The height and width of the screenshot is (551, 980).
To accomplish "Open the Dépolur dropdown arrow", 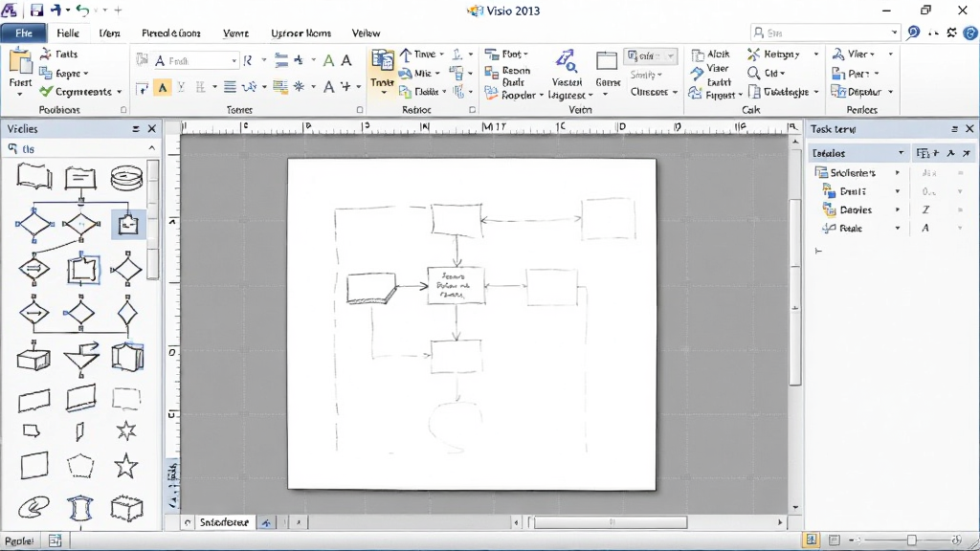I will click(890, 92).
